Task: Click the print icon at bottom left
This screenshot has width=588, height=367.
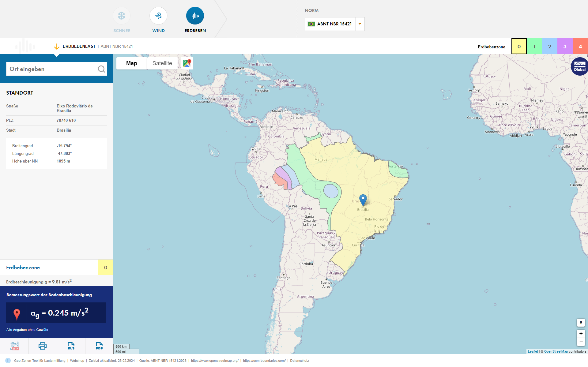Action: point(42,346)
